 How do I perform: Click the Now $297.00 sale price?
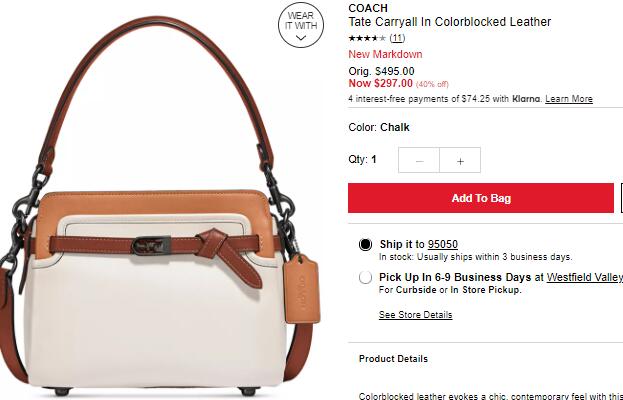pyautogui.click(x=380, y=83)
